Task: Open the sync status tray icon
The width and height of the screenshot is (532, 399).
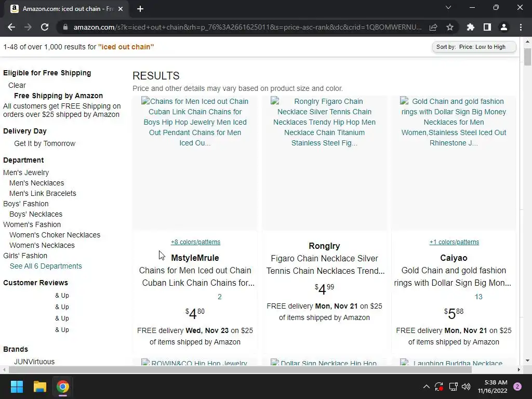Action: coord(438,387)
